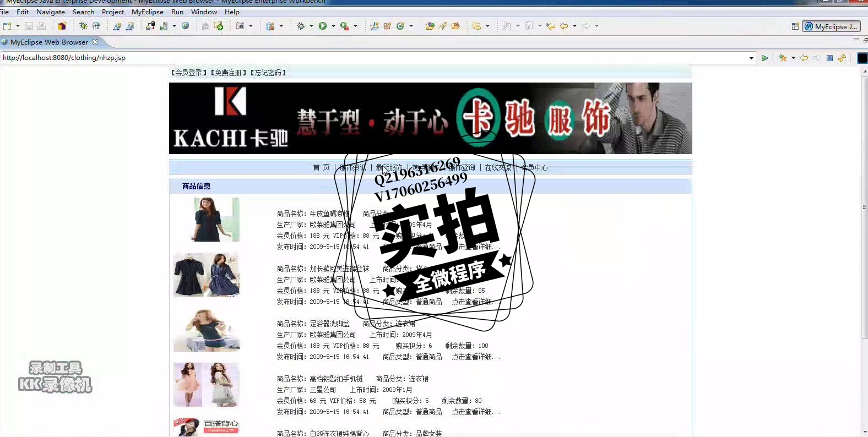Open the Run dropdown arrow
The height and width of the screenshot is (437, 868).
(333, 26)
